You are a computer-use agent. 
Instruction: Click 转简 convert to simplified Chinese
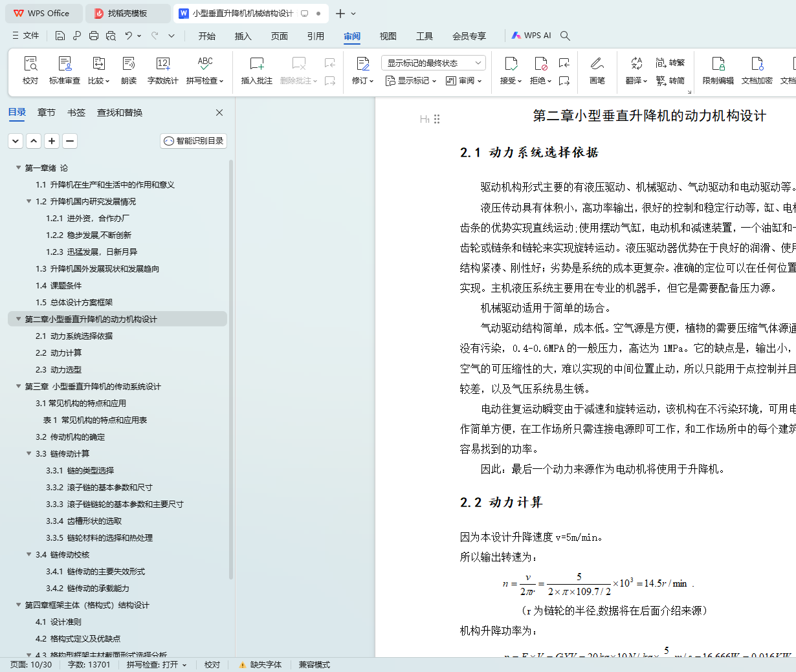tap(670, 81)
